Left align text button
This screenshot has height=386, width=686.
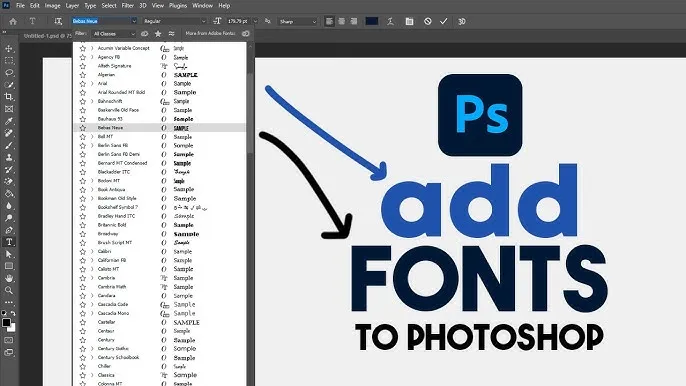(329, 21)
